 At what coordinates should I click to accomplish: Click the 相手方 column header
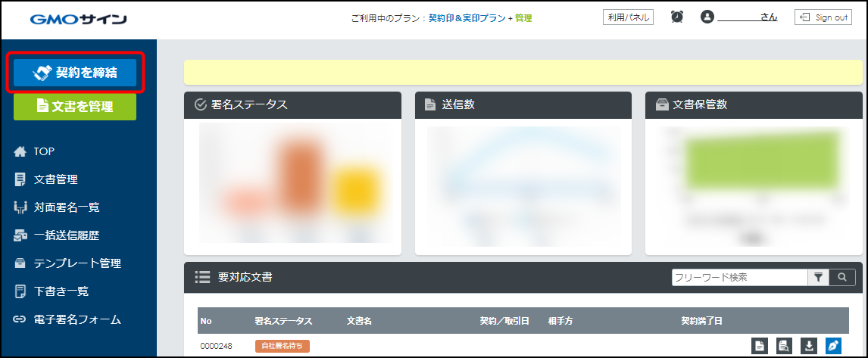[x=560, y=321]
